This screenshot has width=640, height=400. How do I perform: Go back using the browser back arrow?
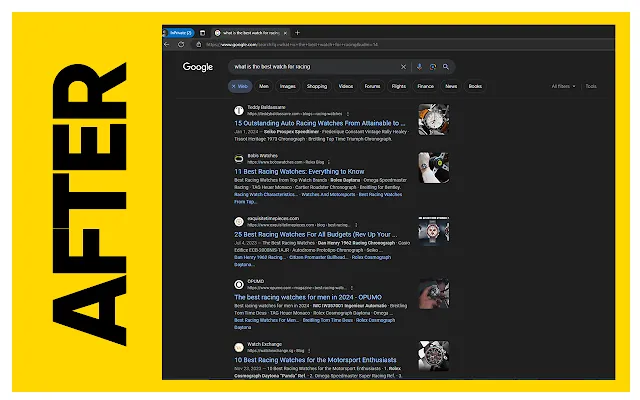click(167, 44)
